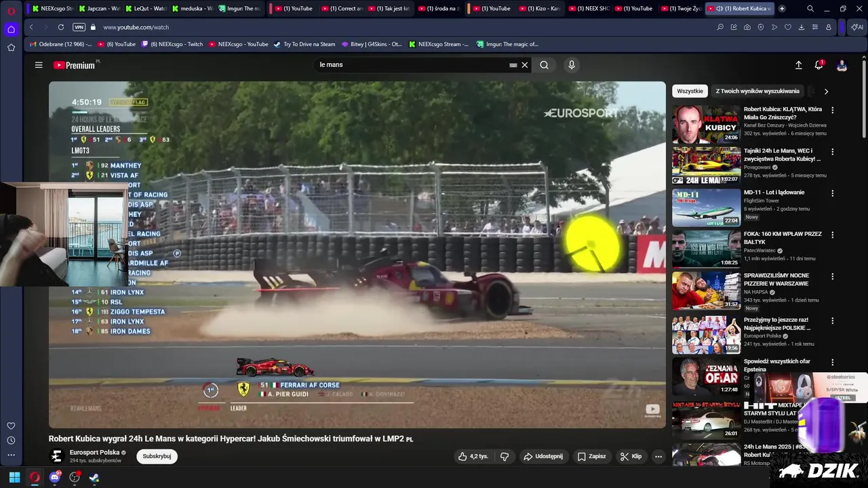868x488 pixels.
Task: Open Opera sidebar home icon
Action: pos(11,29)
